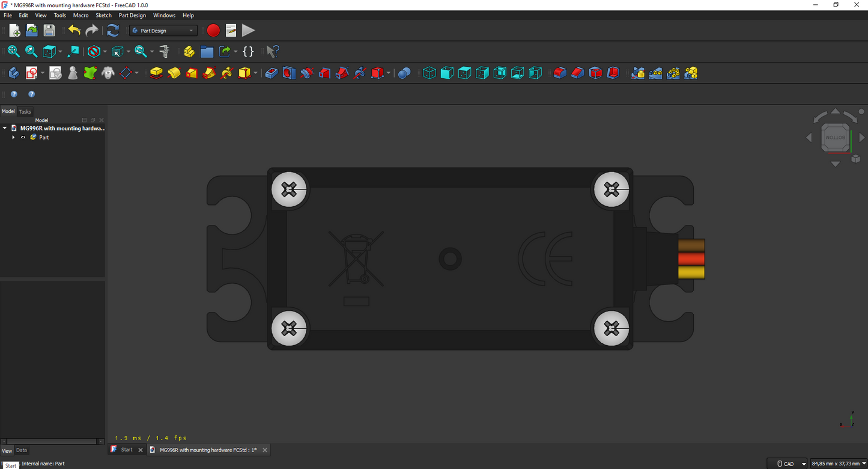Click the Data property tab
The image size is (868, 469).
(21, 450)
